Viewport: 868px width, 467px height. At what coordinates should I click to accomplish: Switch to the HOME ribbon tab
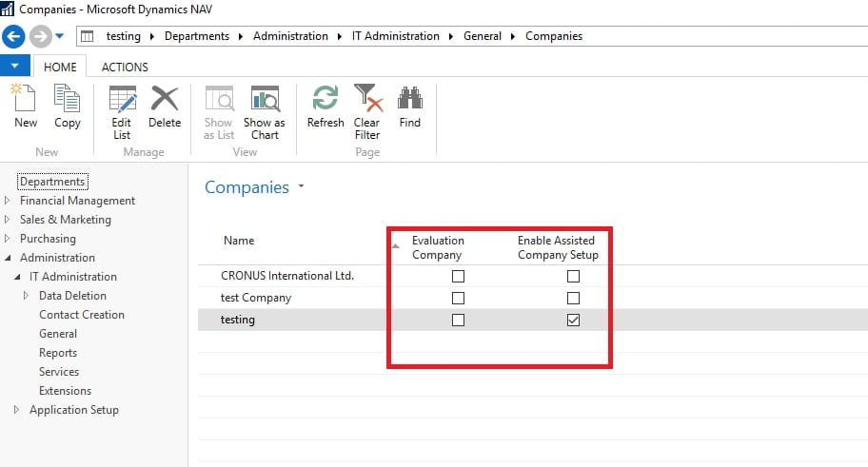[60, 67]
